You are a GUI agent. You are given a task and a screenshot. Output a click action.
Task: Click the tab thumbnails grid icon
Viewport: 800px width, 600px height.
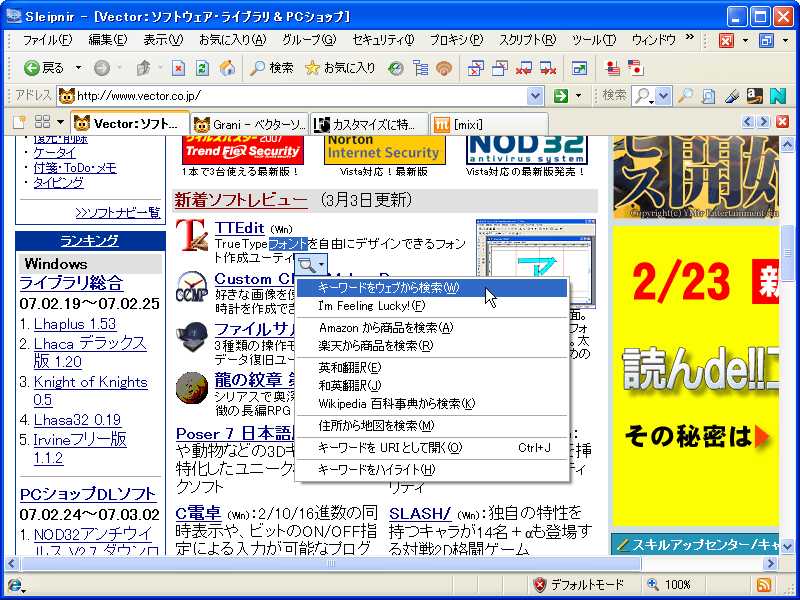coord(42,122)
